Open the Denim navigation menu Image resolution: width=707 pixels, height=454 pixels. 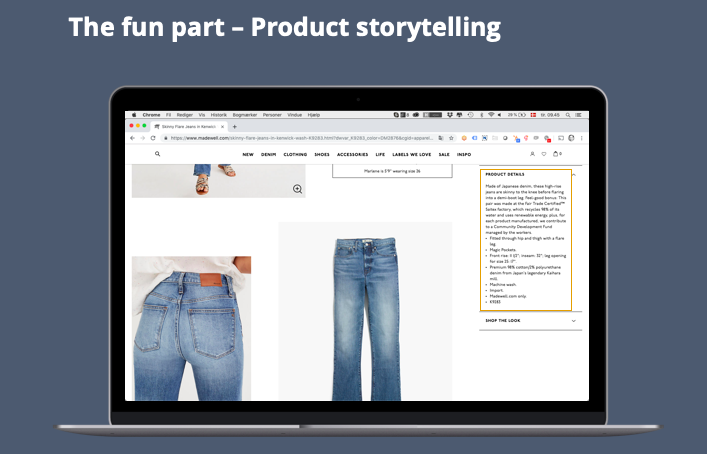pos(268,154)
